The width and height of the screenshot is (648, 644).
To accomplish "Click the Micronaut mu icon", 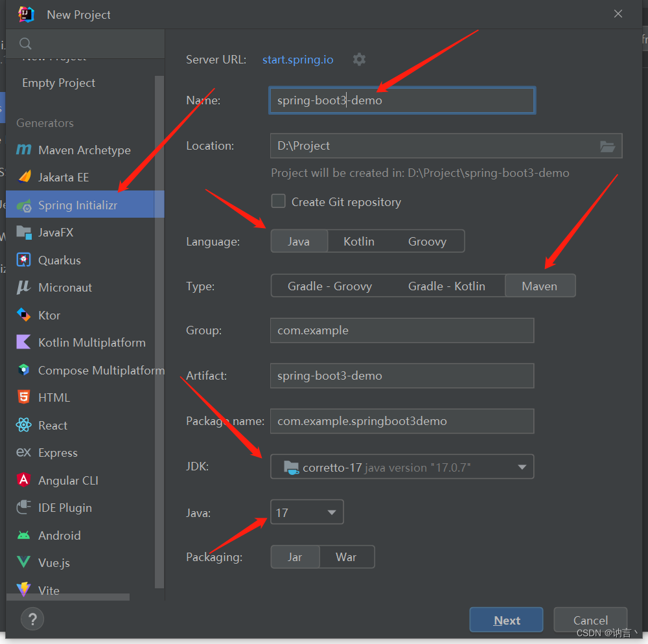I will click(23, 287).
